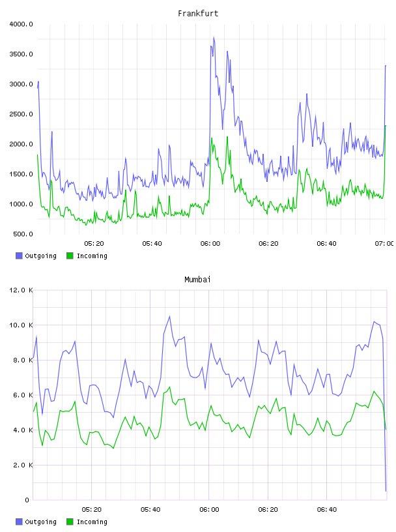The width and height of the screenshot is (396, 532).
Task: Click the 4.0 K y-axis label in Mumbai
Action: (23, 430)
